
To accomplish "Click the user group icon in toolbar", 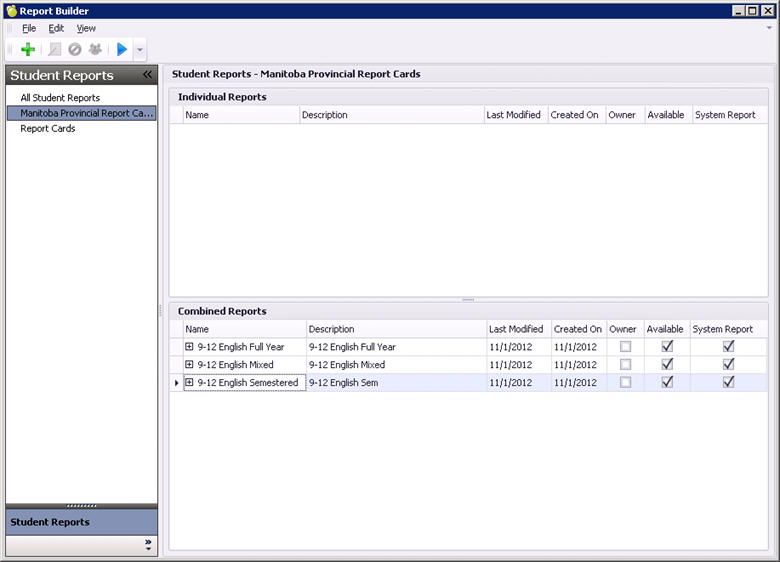I will [x=95, y=49].
